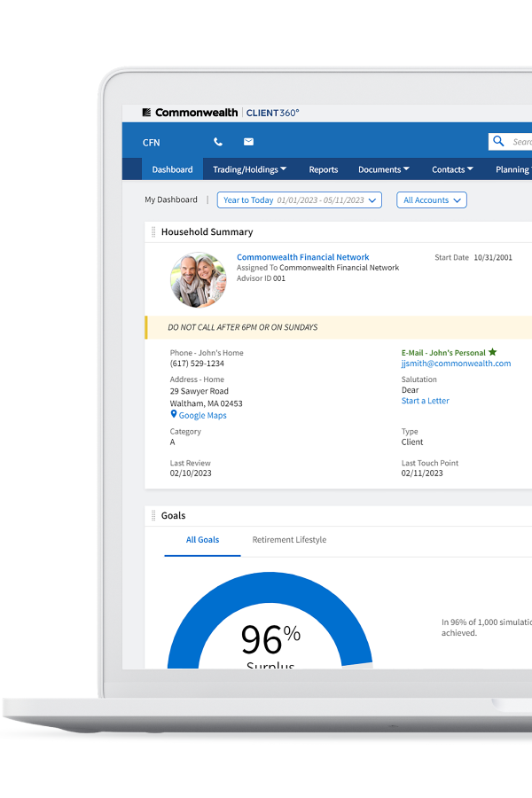Click the magnifying glass search icon

498,141
